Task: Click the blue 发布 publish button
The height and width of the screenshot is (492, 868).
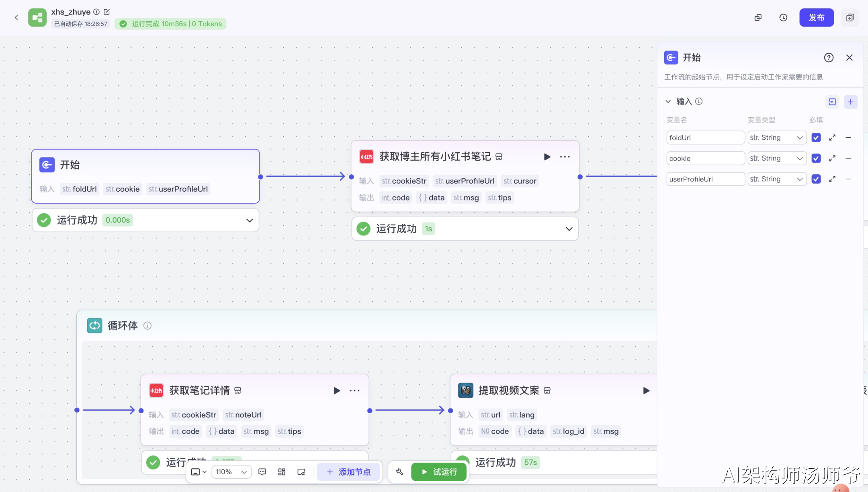Action: click(x=816, y=18)
